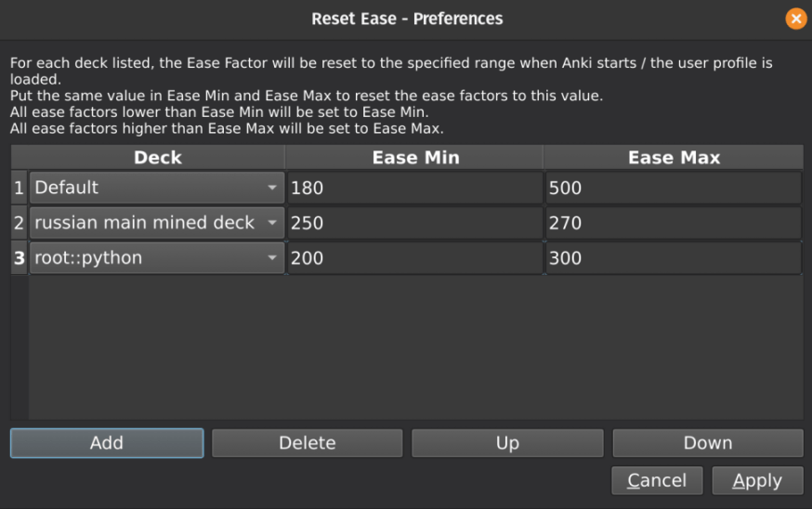Move row with the Down button

pos(708,443)
